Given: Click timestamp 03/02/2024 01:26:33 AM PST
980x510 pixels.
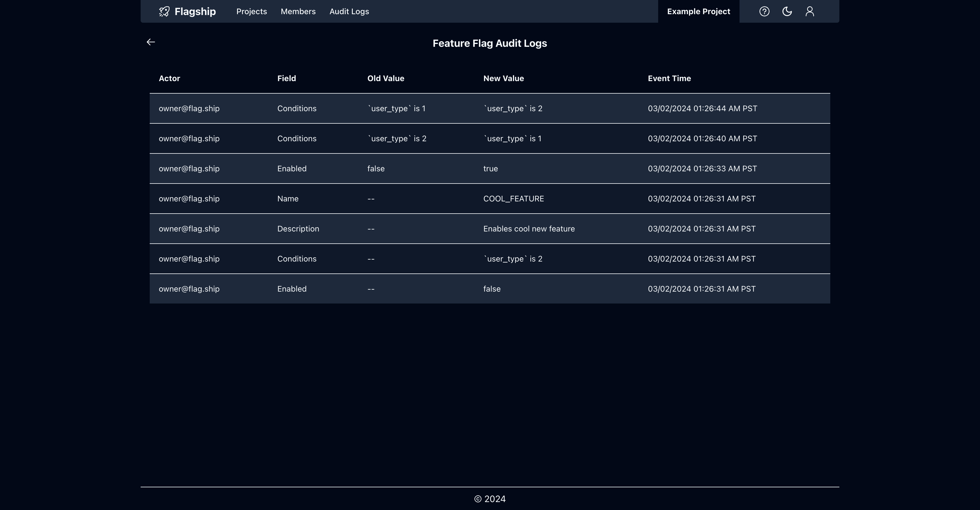Looking at the screenshot, I should [x=702, y=168].
